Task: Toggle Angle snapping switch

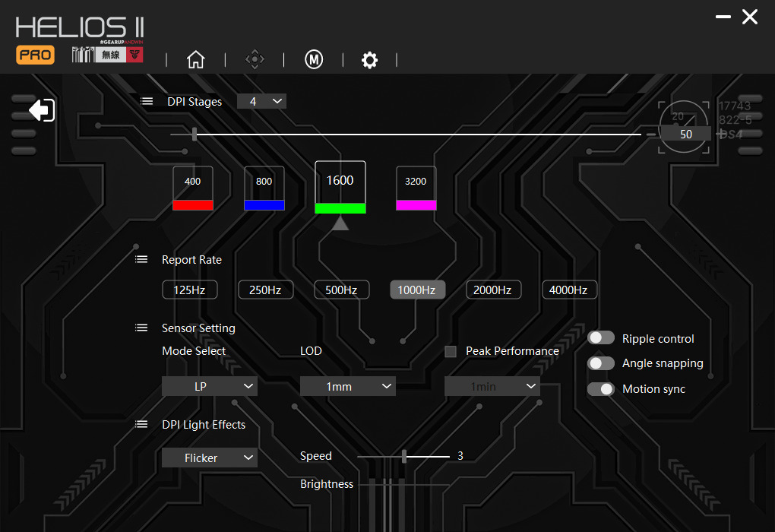Action: (601, 363)
